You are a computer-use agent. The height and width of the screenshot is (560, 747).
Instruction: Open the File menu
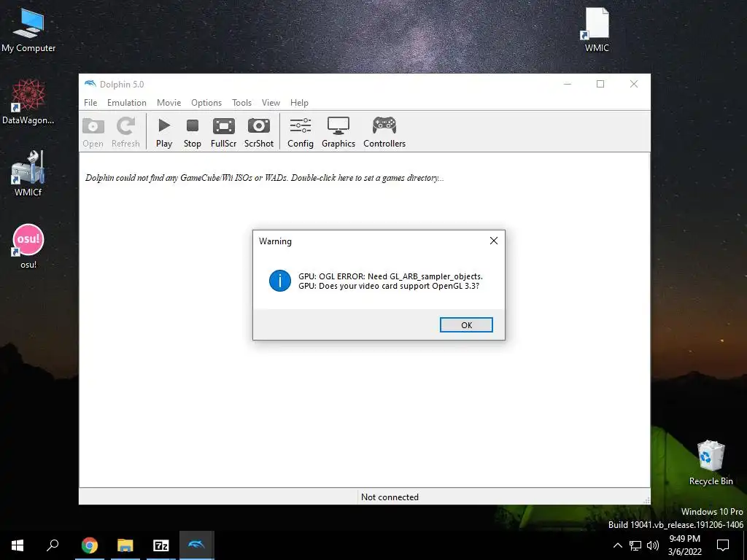90,102
